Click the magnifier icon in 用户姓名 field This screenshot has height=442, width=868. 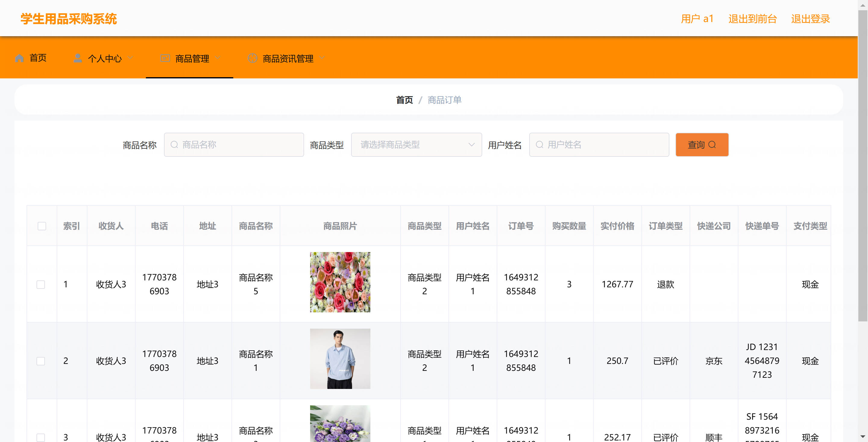click(x=539, y=145)
